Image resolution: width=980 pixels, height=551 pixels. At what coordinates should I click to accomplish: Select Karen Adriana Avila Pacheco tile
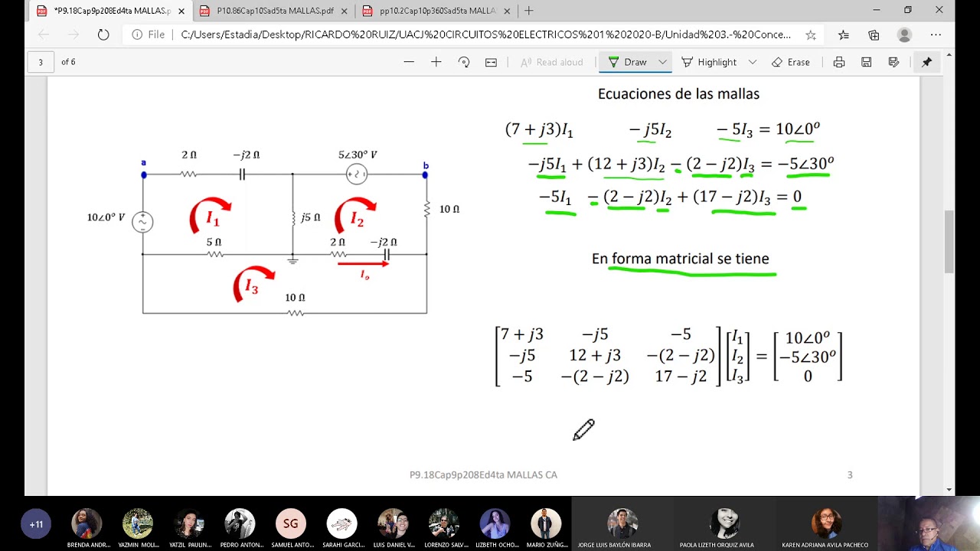coord(825,524)
